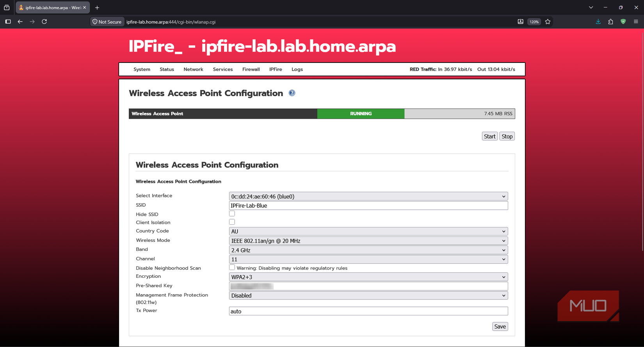Click the install/save page icon in address bar
The image size is (644, 347).
[x=520, y=22]
